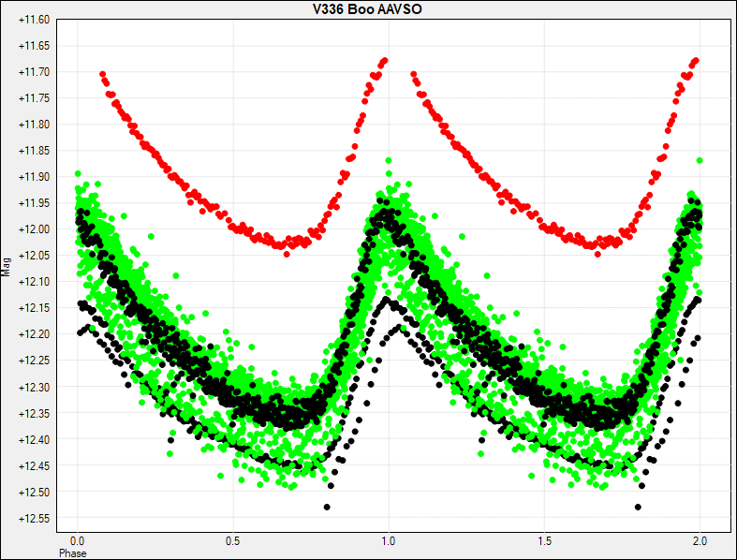This screenshot has height=560, width=737.
Task: Click the +11.60 magnitude tick label
Action: tap(34, 20)
